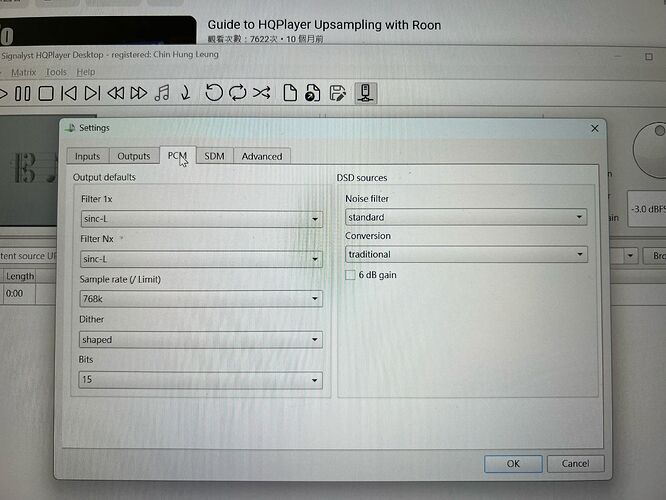The height and width of the screenshot is (500, 666).
Task: Click the Guide to HQPlayer Upsampling video title
Action: coord(324,25)
